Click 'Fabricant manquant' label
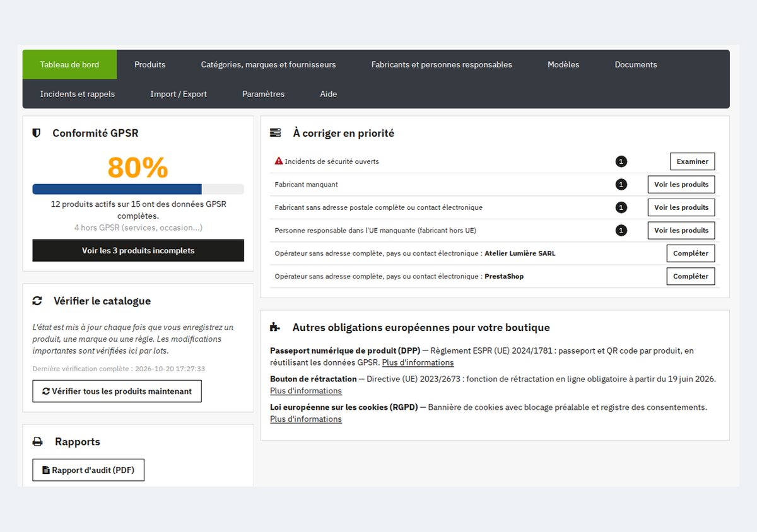The height and width of the screenshot is (532, 757). pos(307,185)
